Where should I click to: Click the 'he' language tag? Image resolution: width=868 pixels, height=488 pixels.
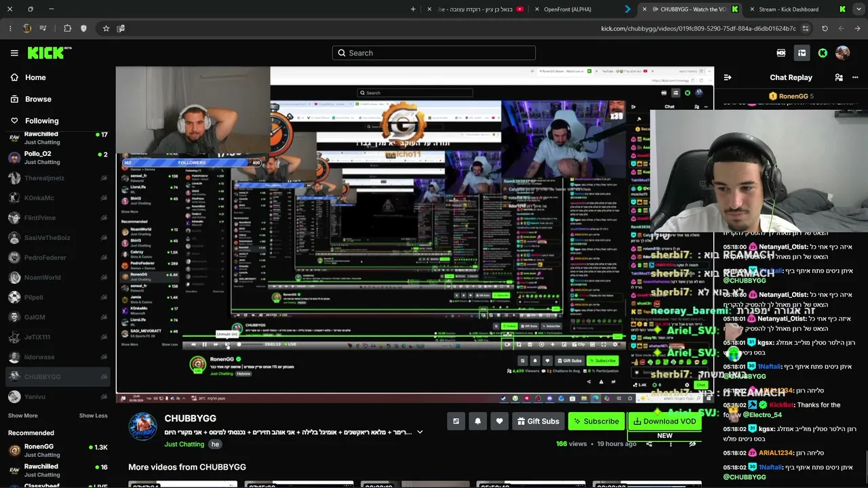[215, 444]
